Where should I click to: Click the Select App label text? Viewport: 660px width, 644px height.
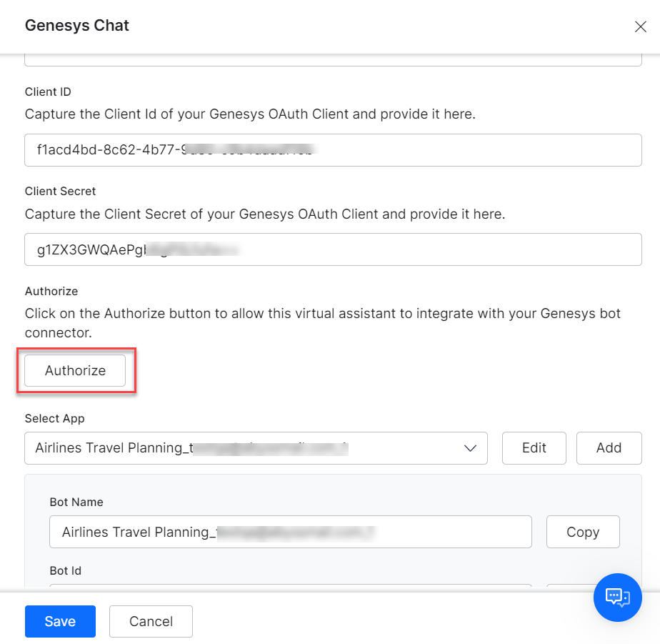tap(54, 418)
